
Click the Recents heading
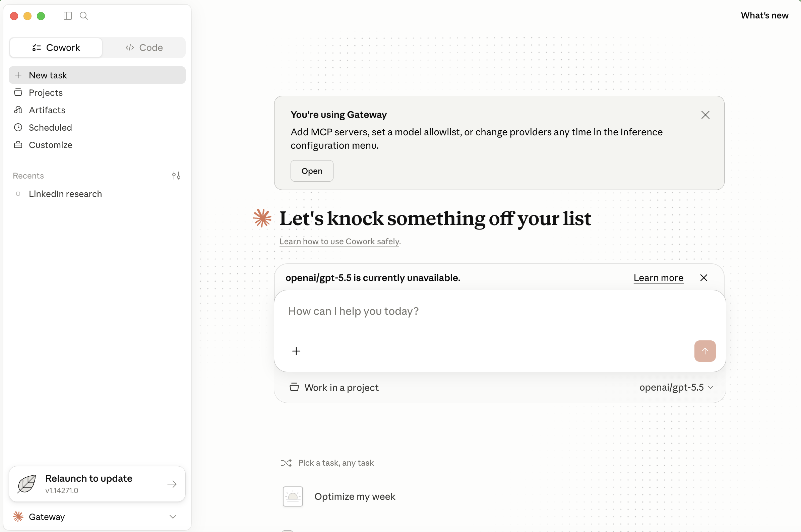pyautogui.click(x=28, y=176)
